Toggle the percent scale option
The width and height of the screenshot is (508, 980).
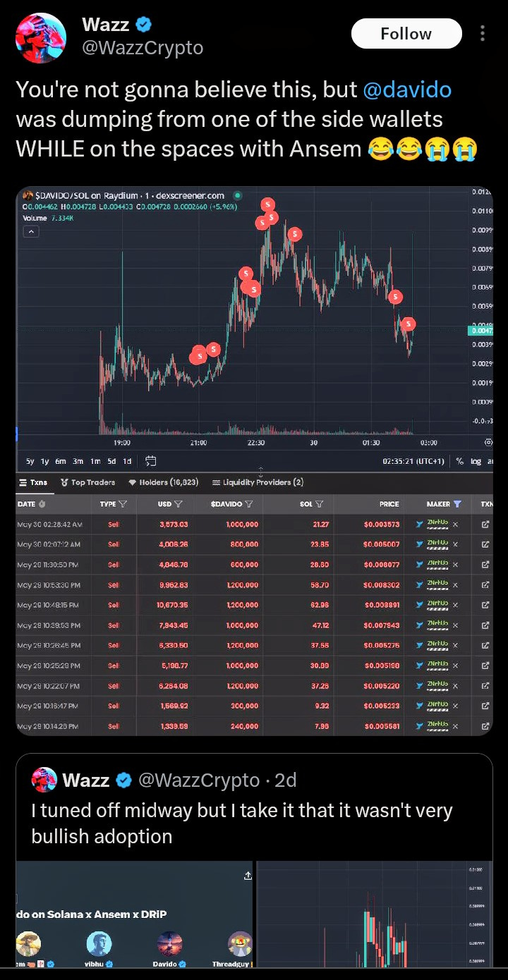tap(459, 461)
